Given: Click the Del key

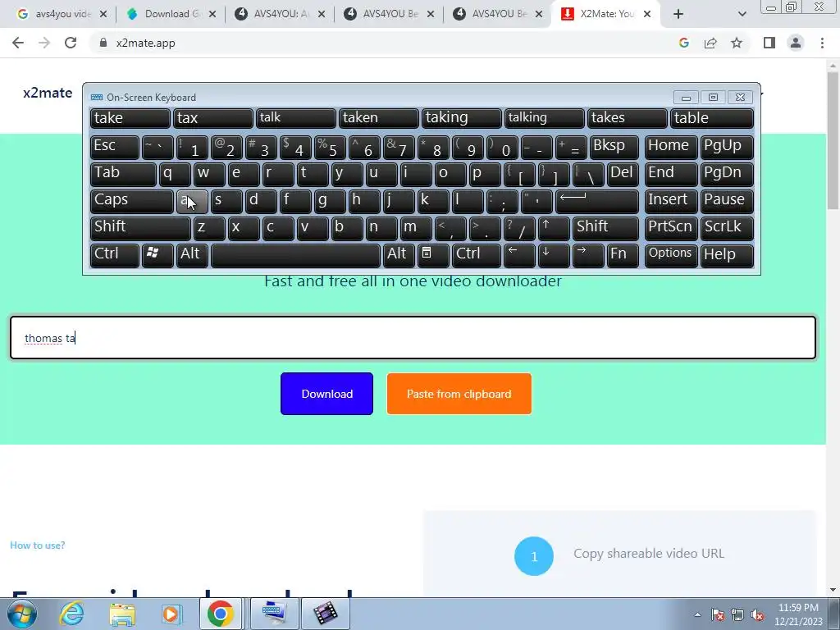Looking at the screenshot, I should [623, 174].
